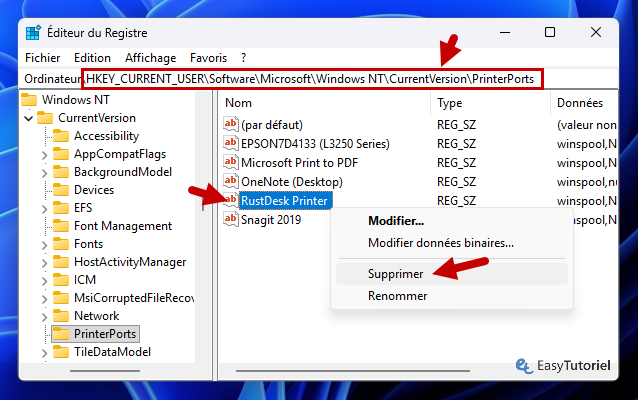638x400 pixels.
Task: Select the ICM folder icon
Action: pos(61,280)
